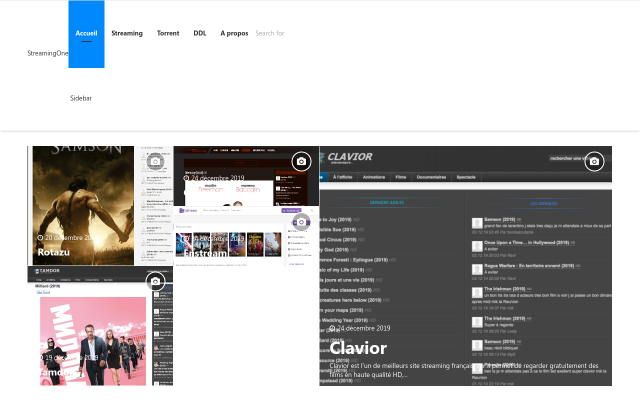The height and width of the screenshot is (400, 640).
Task: Go to the Streaming menu item
Action: [x=127, y=33]
